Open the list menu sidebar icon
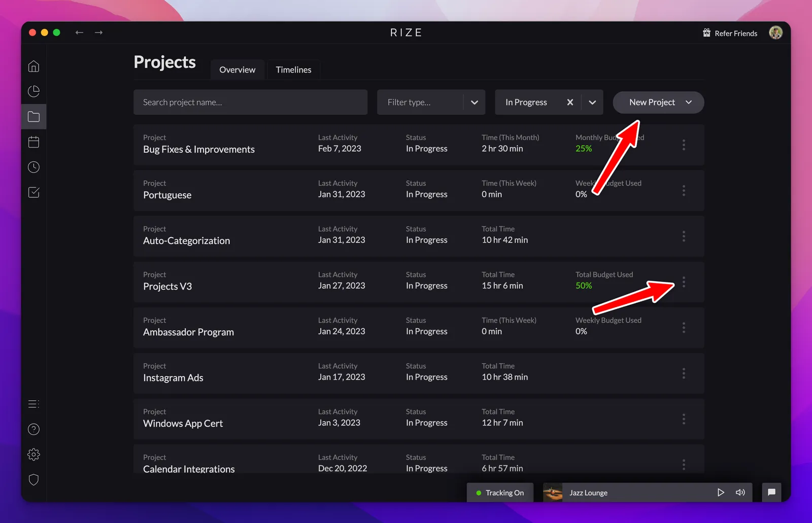The height and width of the screenshot is (523, 812). 33,404
